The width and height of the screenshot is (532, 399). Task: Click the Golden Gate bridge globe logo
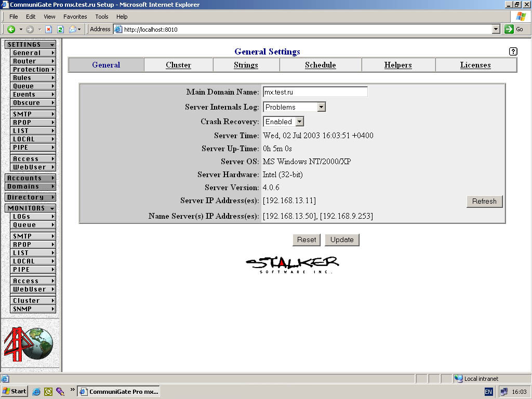[29, 343]
